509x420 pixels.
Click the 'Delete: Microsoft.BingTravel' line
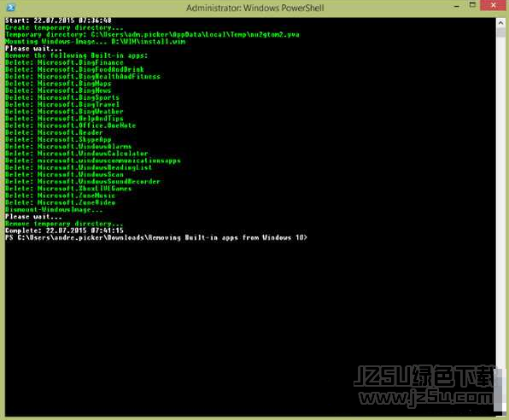[62, 104]
